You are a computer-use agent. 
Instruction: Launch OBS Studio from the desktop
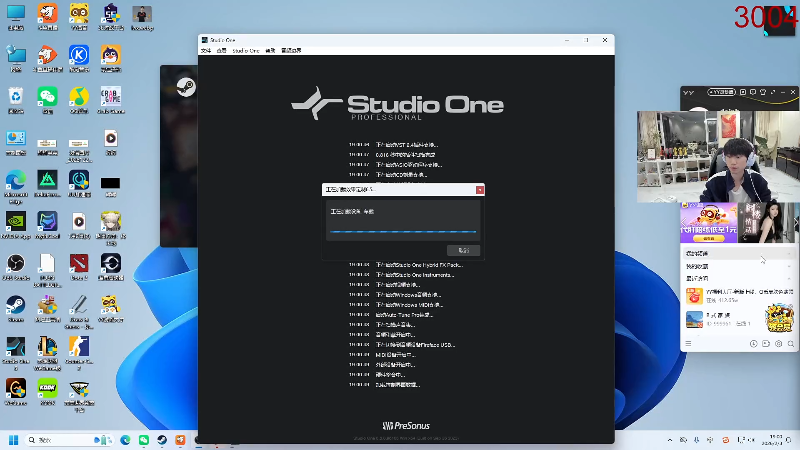coord(15,264)
